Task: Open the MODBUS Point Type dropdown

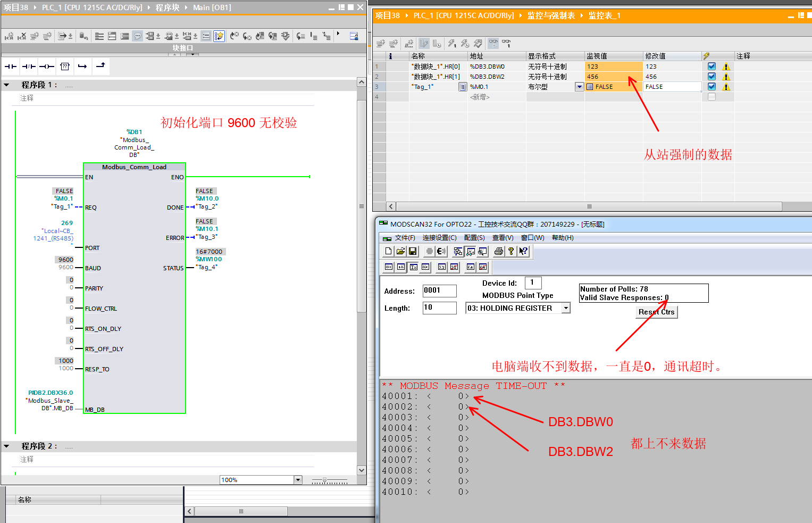Action: [x=566, y=308]
